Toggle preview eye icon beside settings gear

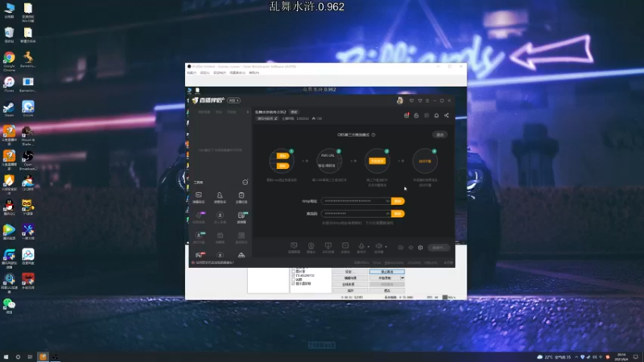tap(411, 248)
